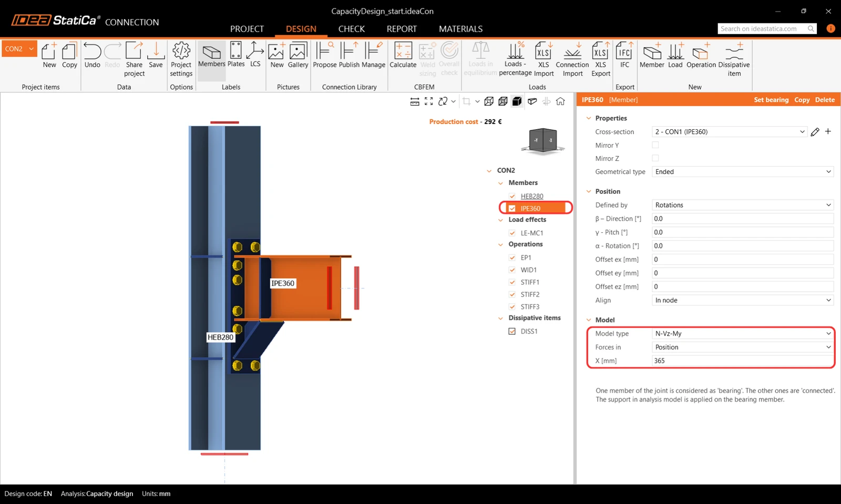Toggle WID1 operation checkbox

[512, 270]
